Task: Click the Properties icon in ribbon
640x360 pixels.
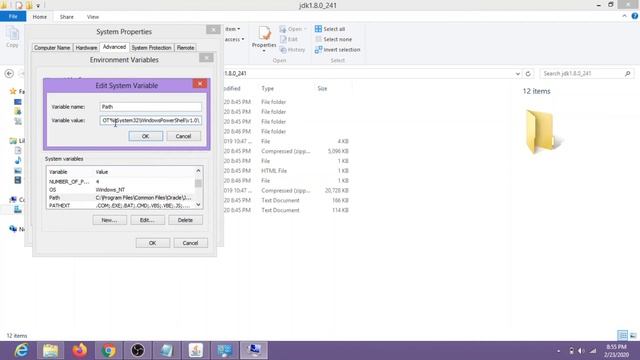Action: [264, 38]
